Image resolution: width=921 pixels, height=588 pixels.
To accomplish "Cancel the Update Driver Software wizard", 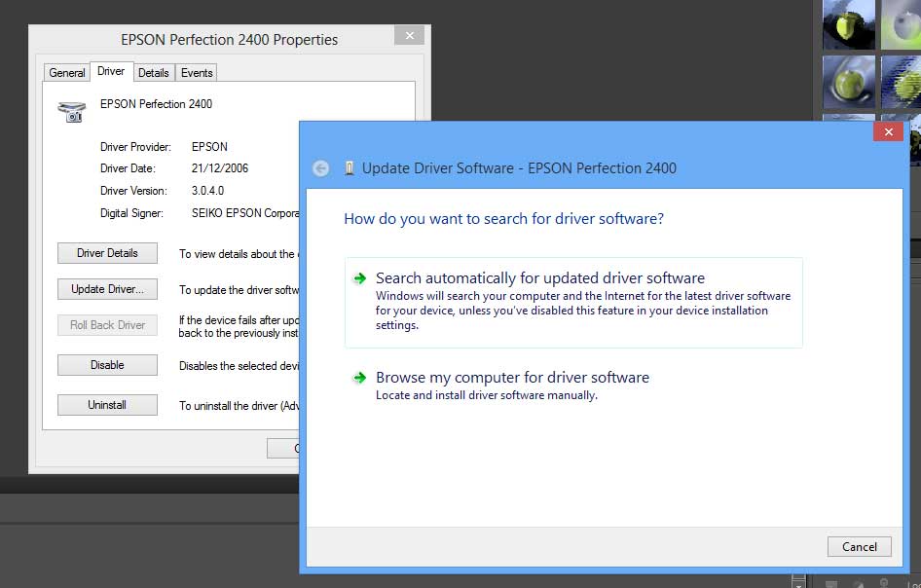I will tap(859, 546).
